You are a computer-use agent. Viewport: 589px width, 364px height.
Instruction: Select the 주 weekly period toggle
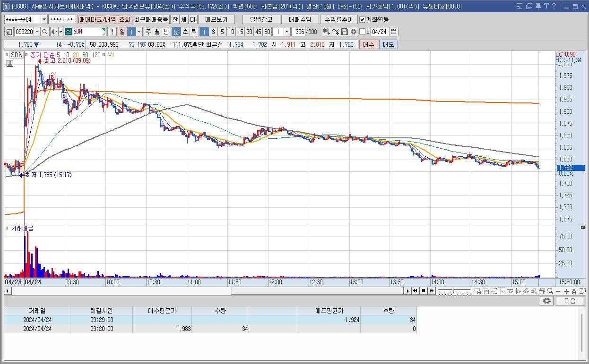148,32
